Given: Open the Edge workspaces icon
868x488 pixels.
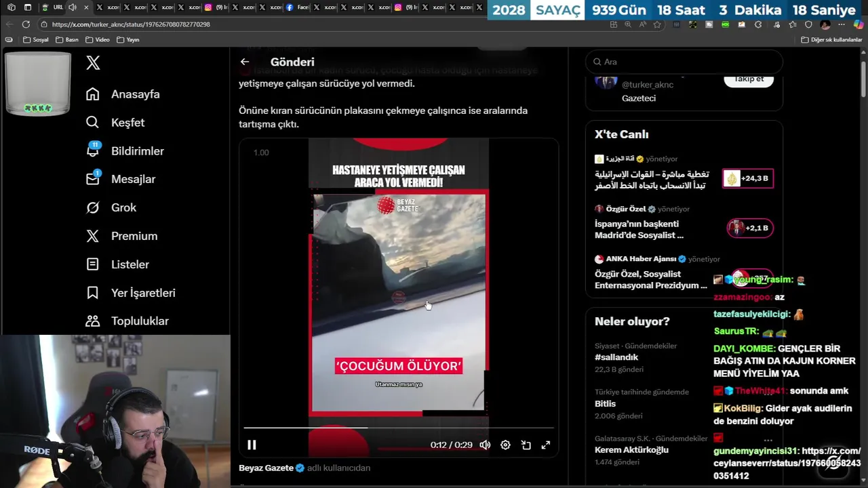Looking at the screenshot, I should coord(12,7).
